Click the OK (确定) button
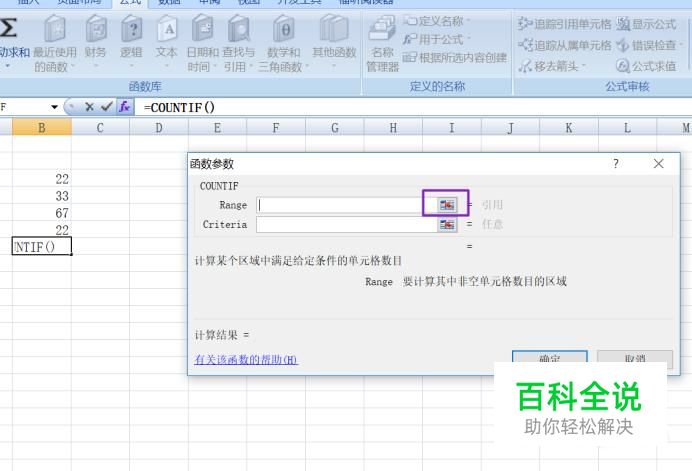This screenshot has height=471, width=692. (x=550, y=357)
